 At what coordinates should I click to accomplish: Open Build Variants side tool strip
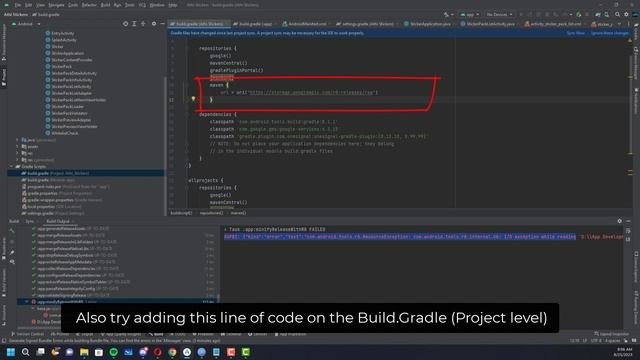click(x=4, y=282)
